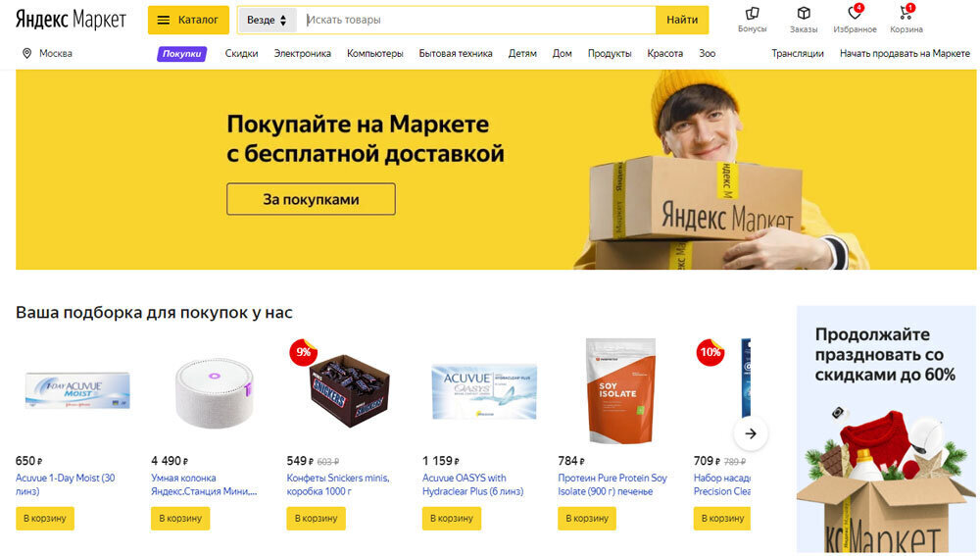Click the За покупками banner button
The image size is (980, 556).
pyautogui.click(x=311, y=199)
